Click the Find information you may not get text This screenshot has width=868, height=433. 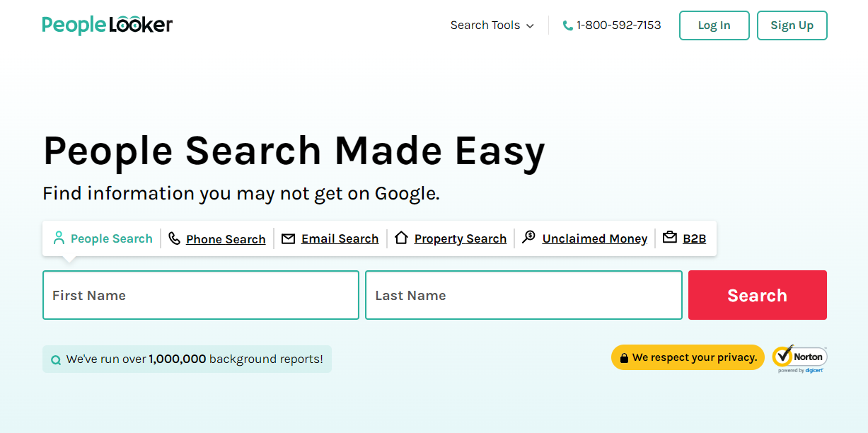click(x=241, y=194)
